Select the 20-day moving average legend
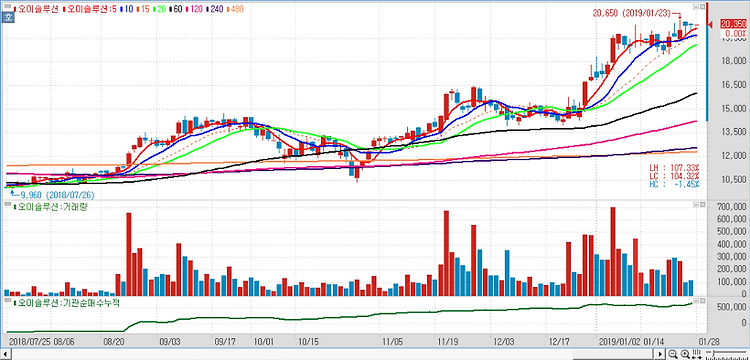 (x=159, y=9)
